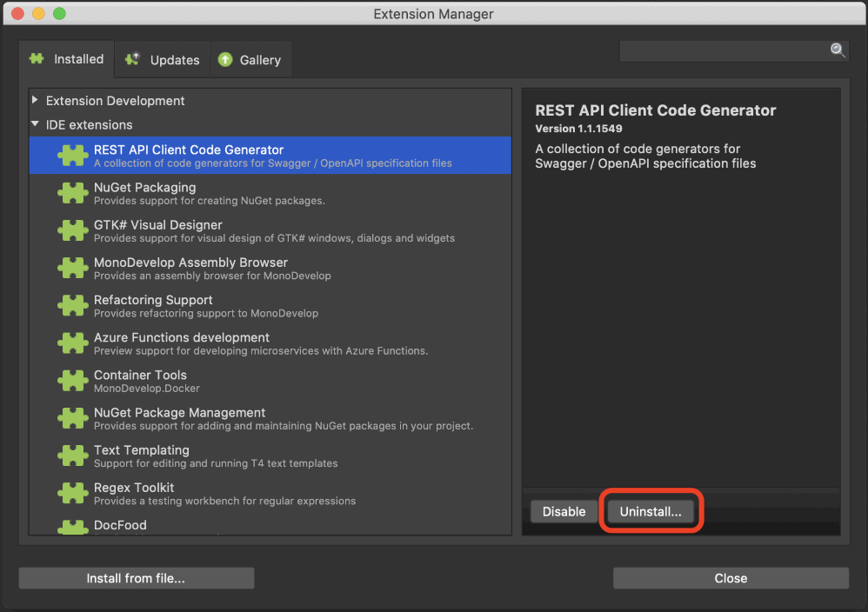
Task: Select the Refactoring Support extension
Action: pyautogui.click(x=270, y=306)
